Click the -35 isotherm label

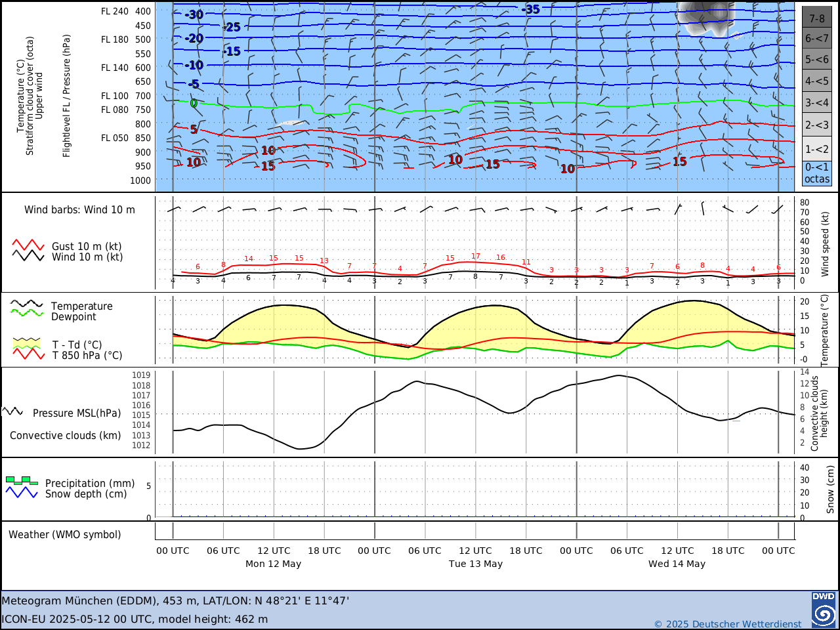pyautogui.click(x=531, y=9)
